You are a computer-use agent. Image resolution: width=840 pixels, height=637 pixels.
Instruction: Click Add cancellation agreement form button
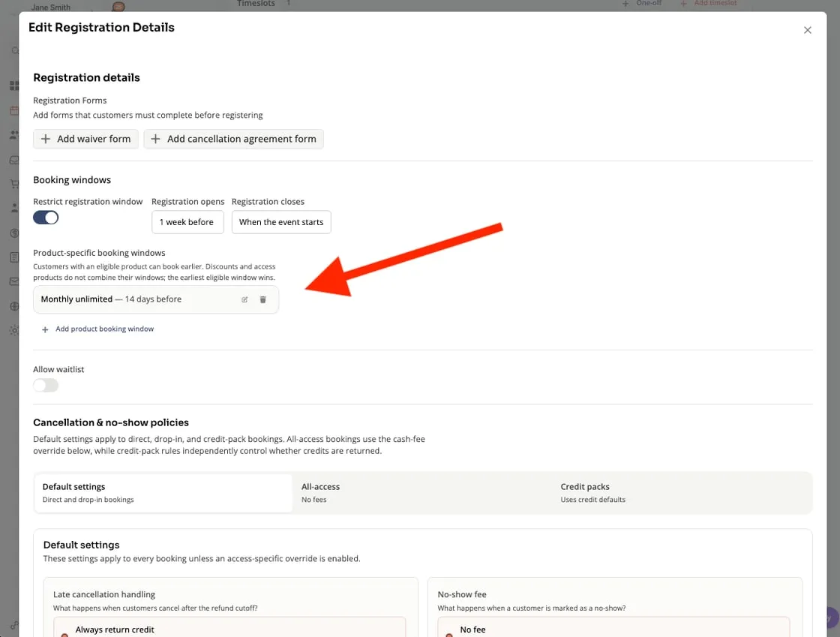(x=233, y=139)
